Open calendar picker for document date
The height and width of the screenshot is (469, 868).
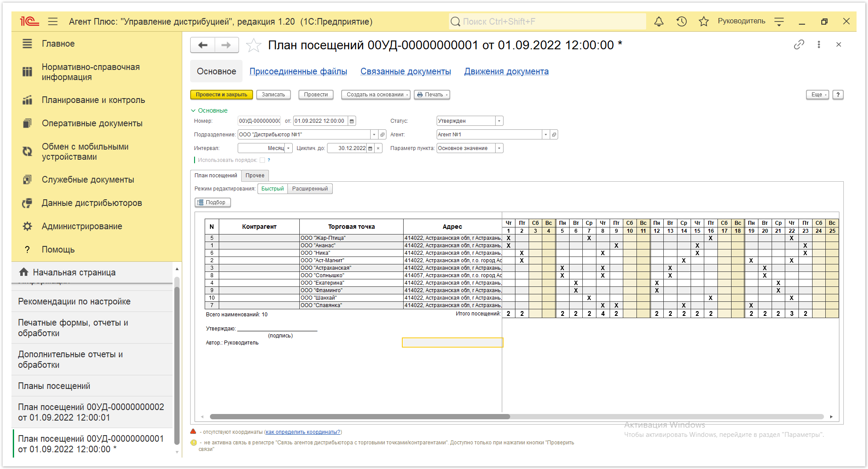(x=352, y=121)
